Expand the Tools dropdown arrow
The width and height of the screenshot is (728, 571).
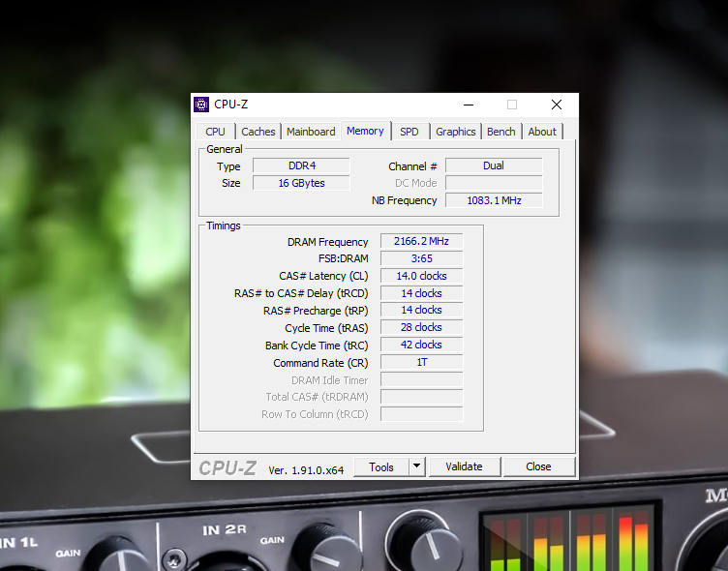click(416, 466)
